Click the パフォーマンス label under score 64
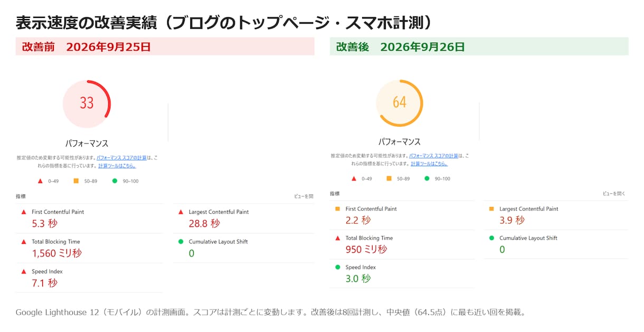Viewport: 644px width, 332px height. pyautogui.click(x=400, y=141)
